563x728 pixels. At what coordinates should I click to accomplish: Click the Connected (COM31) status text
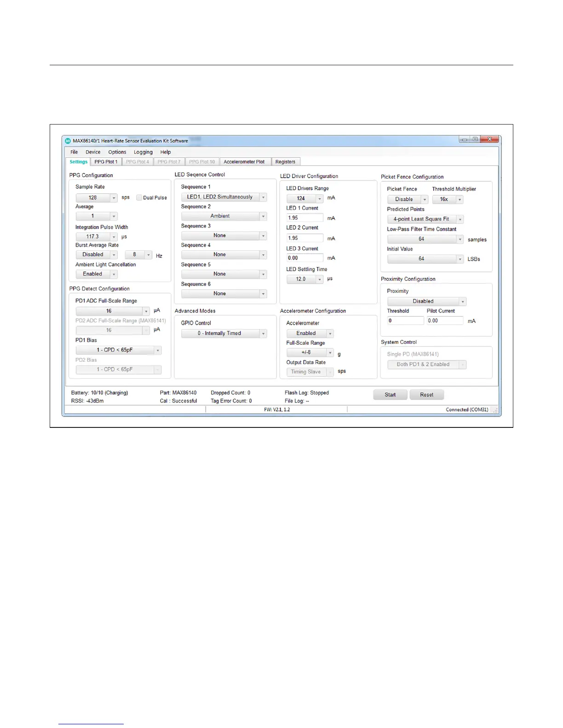click(467, 409)
